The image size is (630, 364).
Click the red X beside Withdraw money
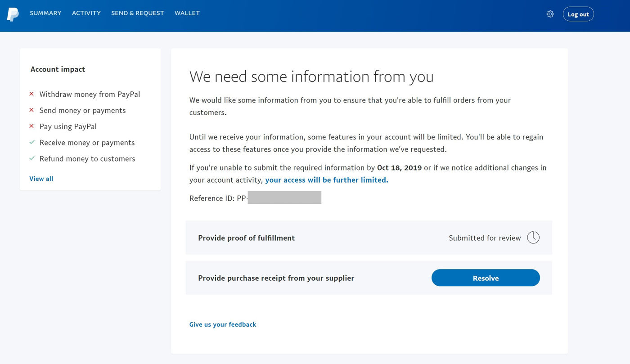[31, 94]
